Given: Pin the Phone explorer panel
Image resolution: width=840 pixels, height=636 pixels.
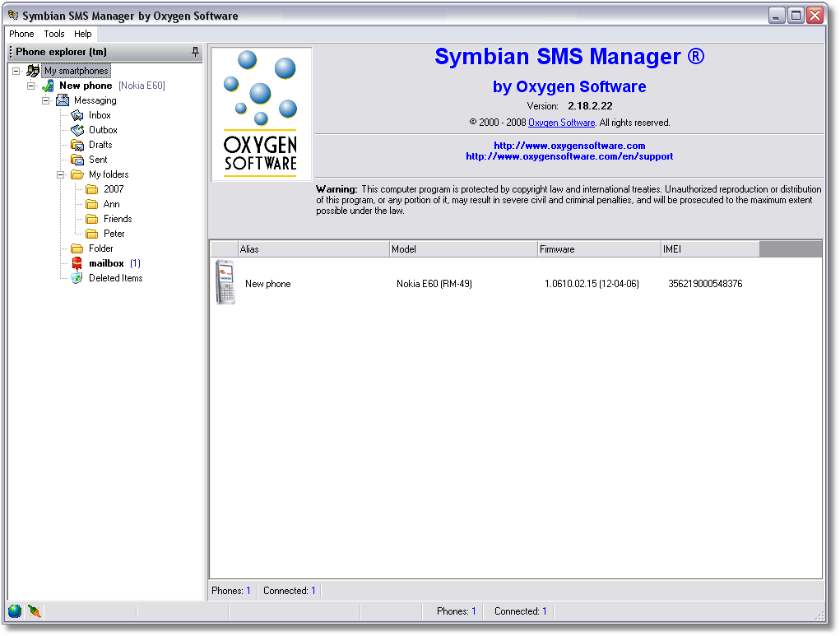Looking at the screenshot, I should point(195,52).
